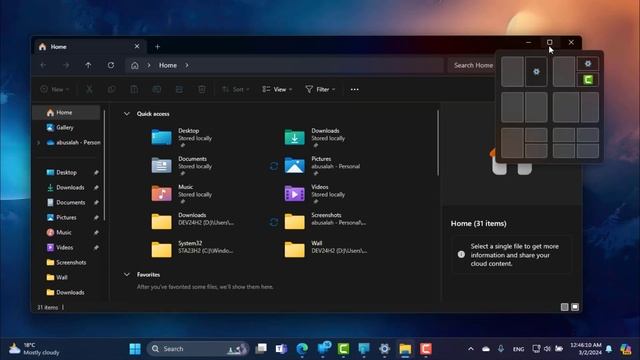640x360 pixels.
Task: Collapse the Favorites section
Action: [127, 275]
